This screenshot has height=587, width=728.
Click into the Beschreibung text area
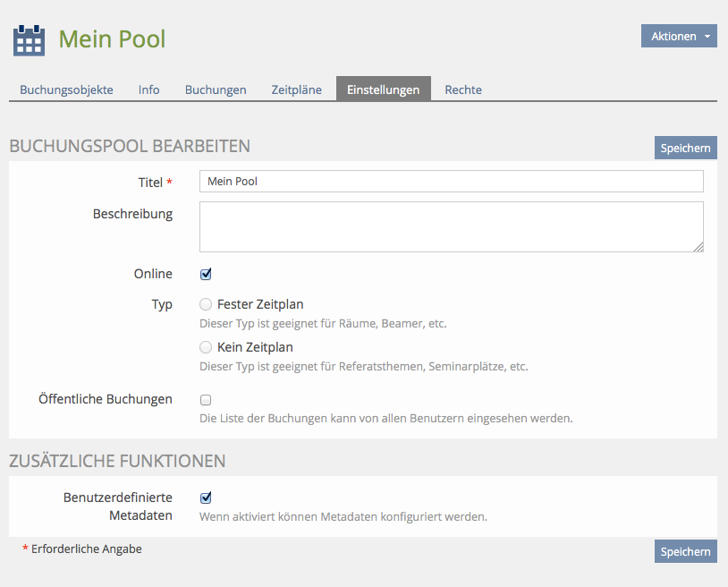451,226
